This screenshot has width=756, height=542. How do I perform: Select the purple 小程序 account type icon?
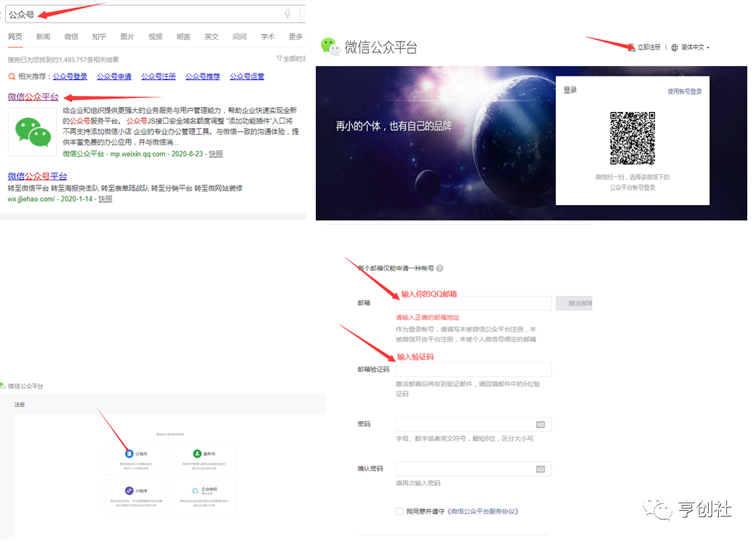(x=130, y=490)
